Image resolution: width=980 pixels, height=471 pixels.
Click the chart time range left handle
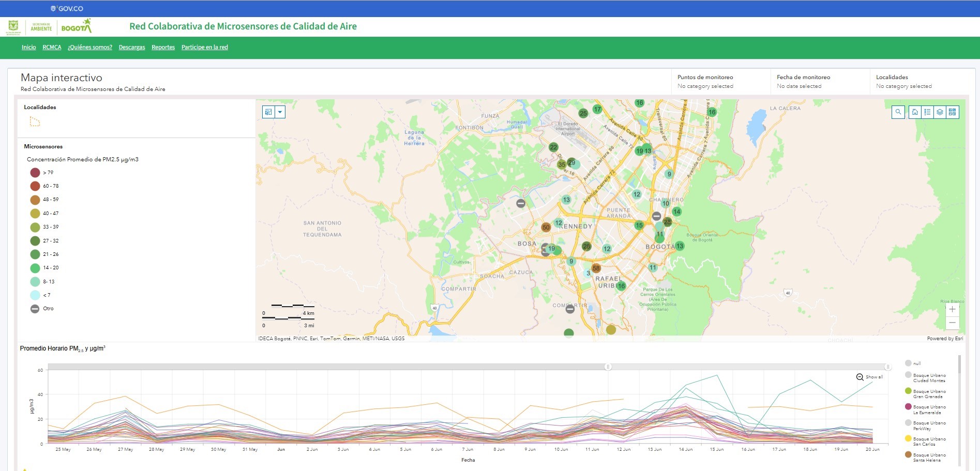pyautogui.click(x=608, y=367)
